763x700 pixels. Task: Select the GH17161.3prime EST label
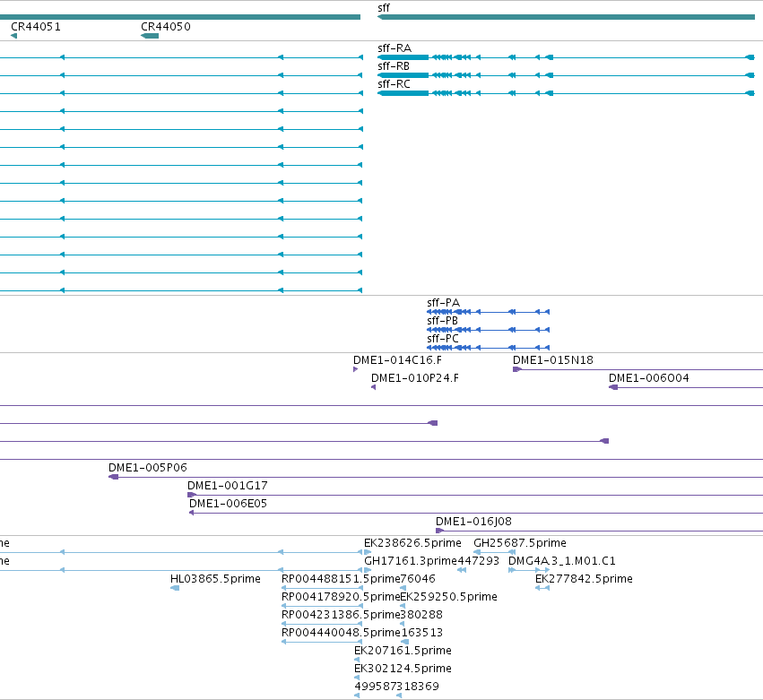pyautogui.click(x=411, y=561)
